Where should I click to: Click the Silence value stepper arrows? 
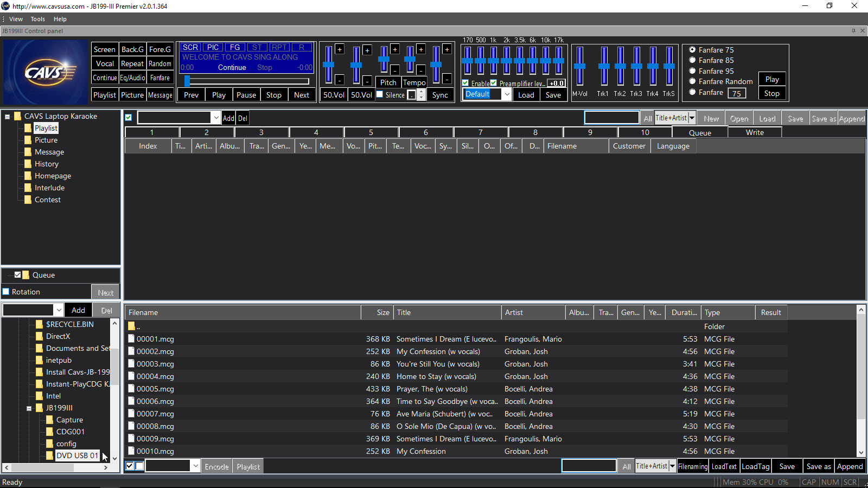click(x=421, y=95)
